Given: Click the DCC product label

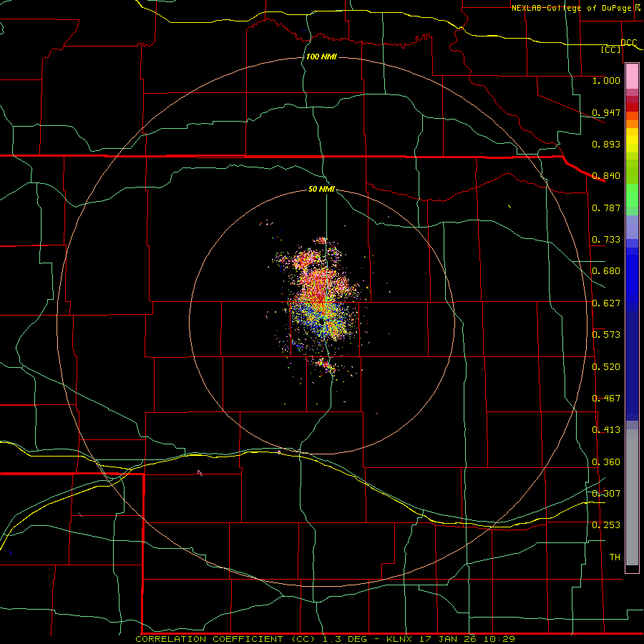Looking at the screenshot, I should (x=628, y=43).
